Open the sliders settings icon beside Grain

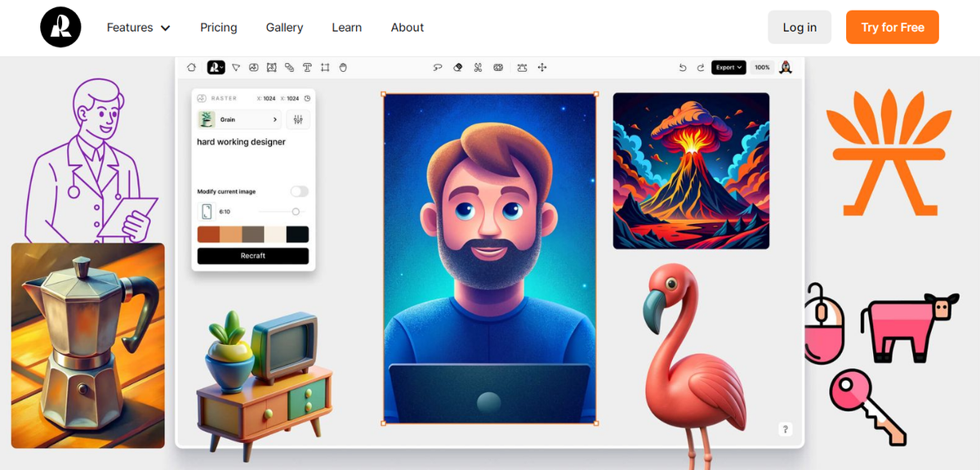pyautogui.click(x=297, y=119)
